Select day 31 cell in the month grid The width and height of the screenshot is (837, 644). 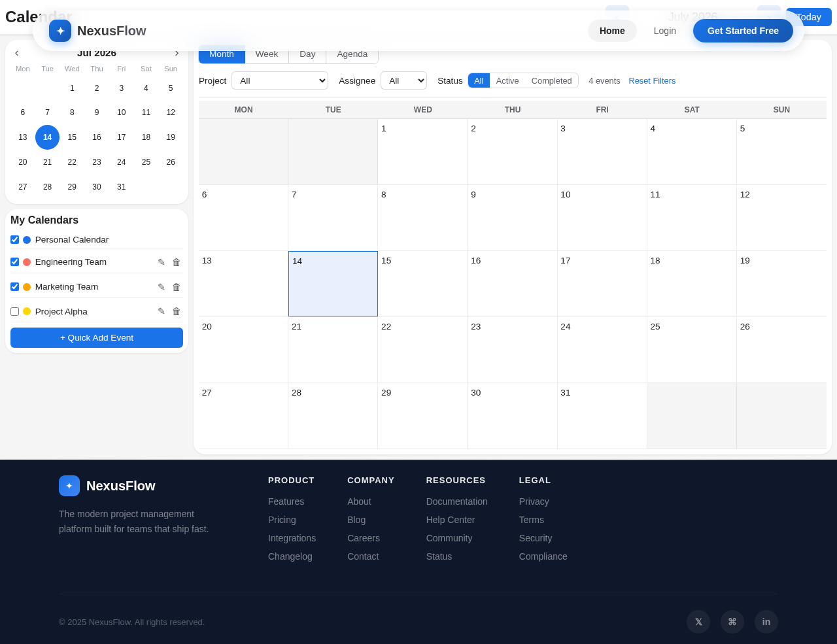(602, 416)
